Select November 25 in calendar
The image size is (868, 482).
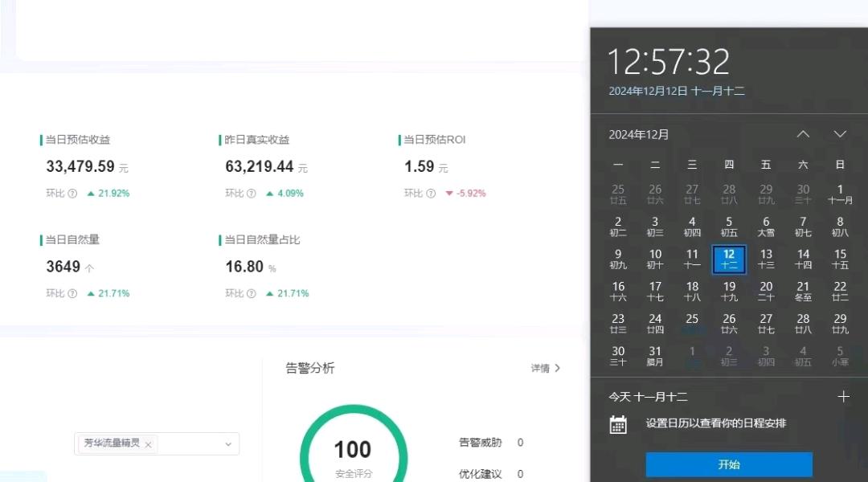click(618, 194)
